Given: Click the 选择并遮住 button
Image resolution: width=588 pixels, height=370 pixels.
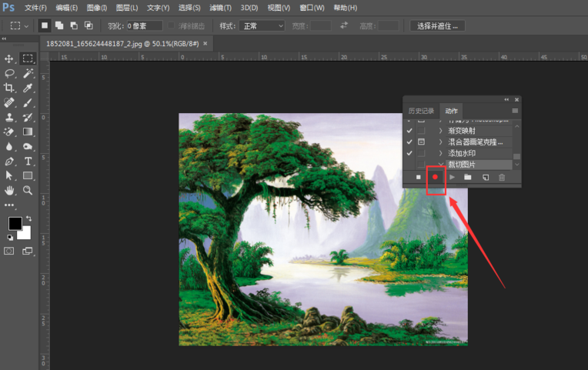Looking at the screenshot, I should click(437, 25).
